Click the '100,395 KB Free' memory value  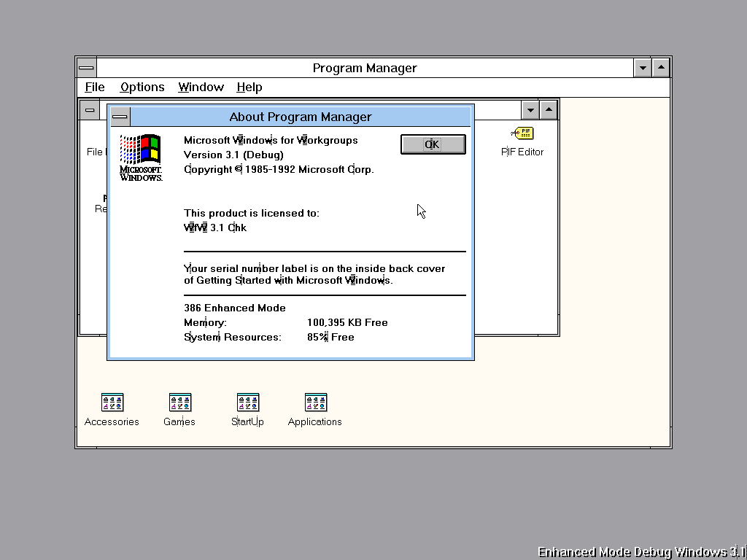point(347,323)
